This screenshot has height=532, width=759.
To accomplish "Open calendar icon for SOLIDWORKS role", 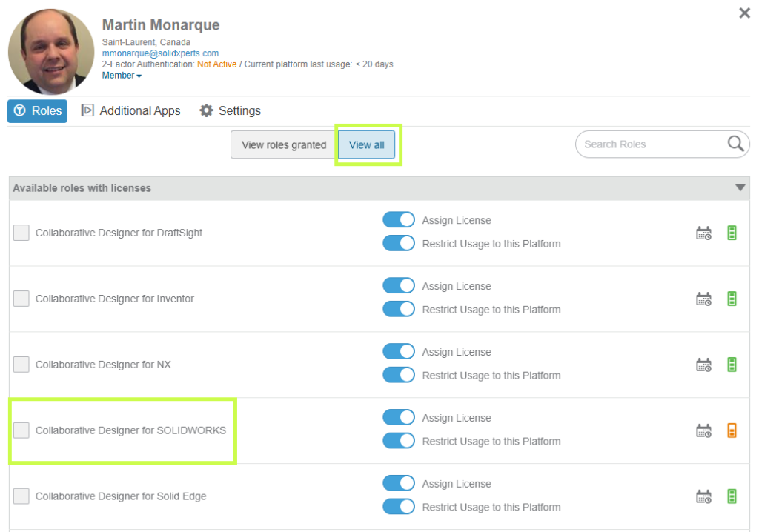I will tap(703, 430).
